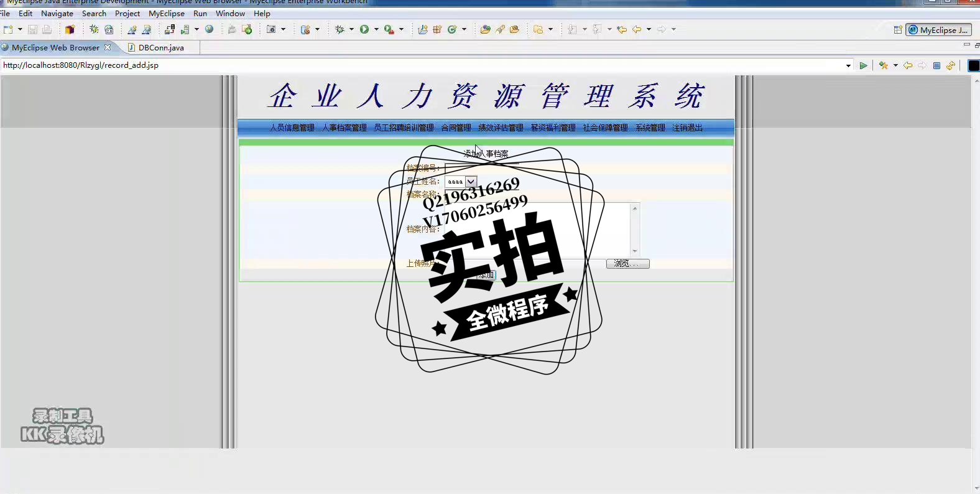Minimize the editor area panel

point(966,45)
